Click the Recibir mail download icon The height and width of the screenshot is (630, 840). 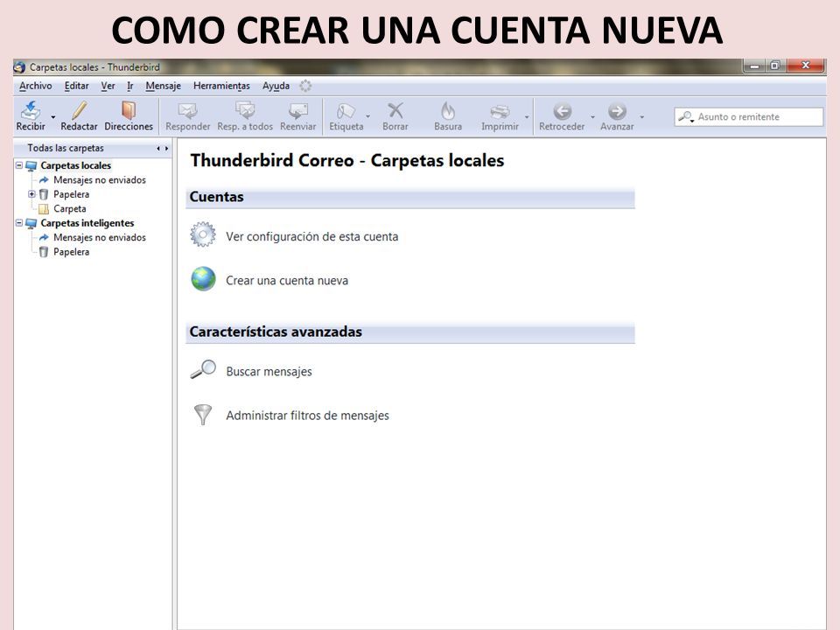pyautogui.click(x=31, y=110)
